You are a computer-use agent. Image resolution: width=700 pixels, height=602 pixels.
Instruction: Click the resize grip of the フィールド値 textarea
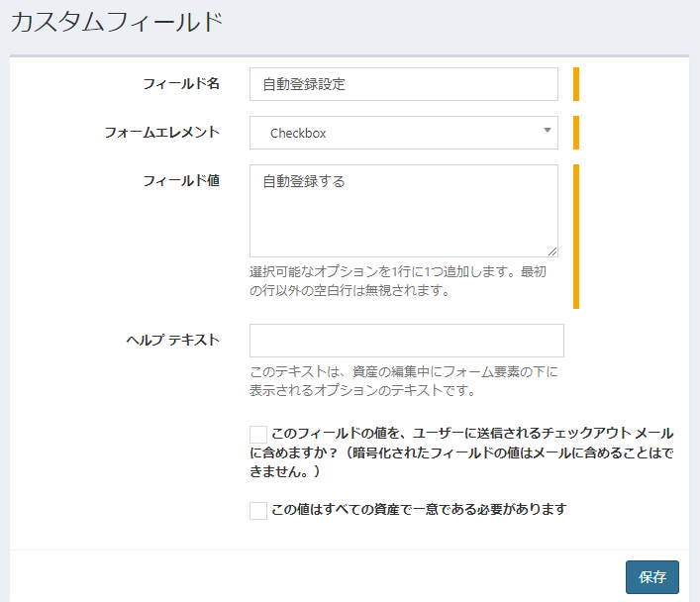552,251
